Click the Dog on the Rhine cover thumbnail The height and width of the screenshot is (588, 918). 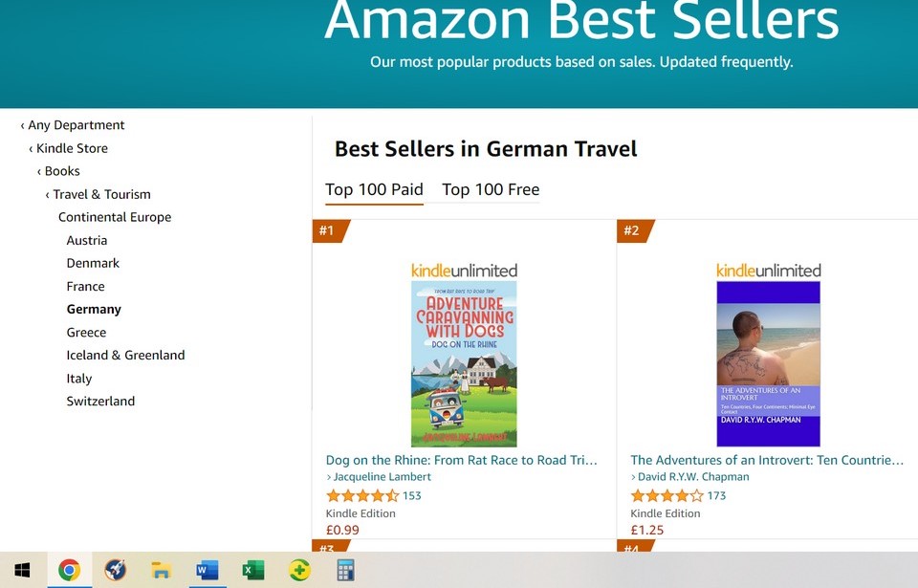464,363
